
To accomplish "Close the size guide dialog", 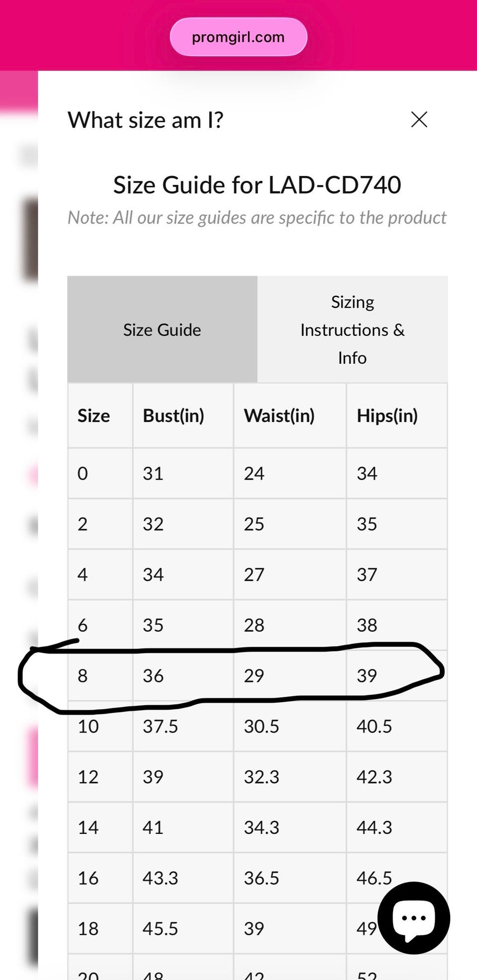I will (x=419, y=119).
